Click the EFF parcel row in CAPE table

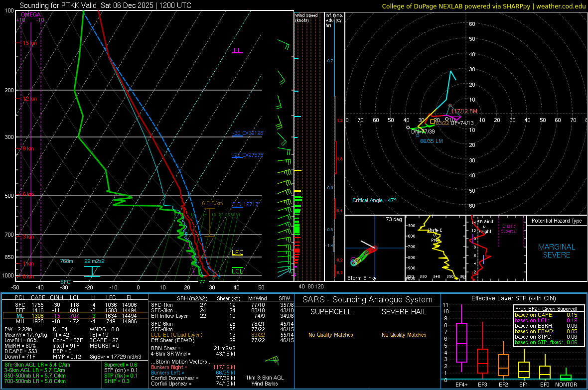tap(75, 310)
